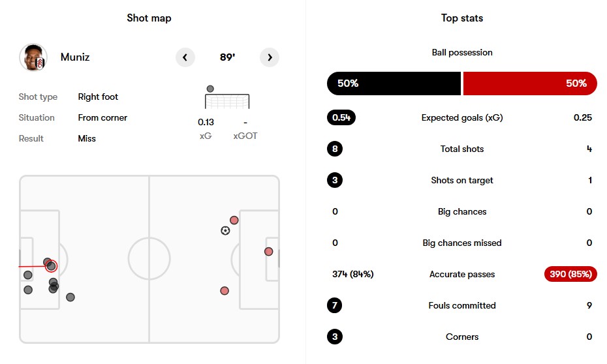Click the grey shot marker outside penalty area
Screen dimensions: 607x364
(70, 297)
